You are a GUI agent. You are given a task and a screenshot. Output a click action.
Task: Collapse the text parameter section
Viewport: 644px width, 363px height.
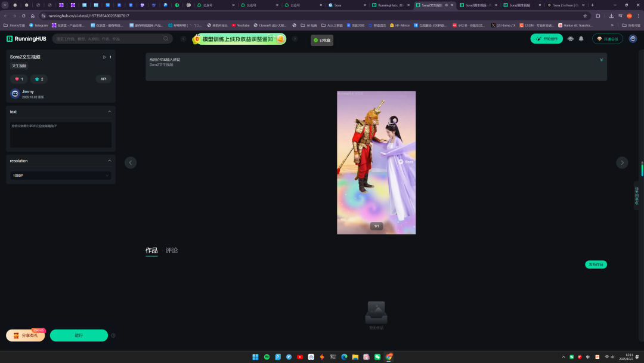109,112
